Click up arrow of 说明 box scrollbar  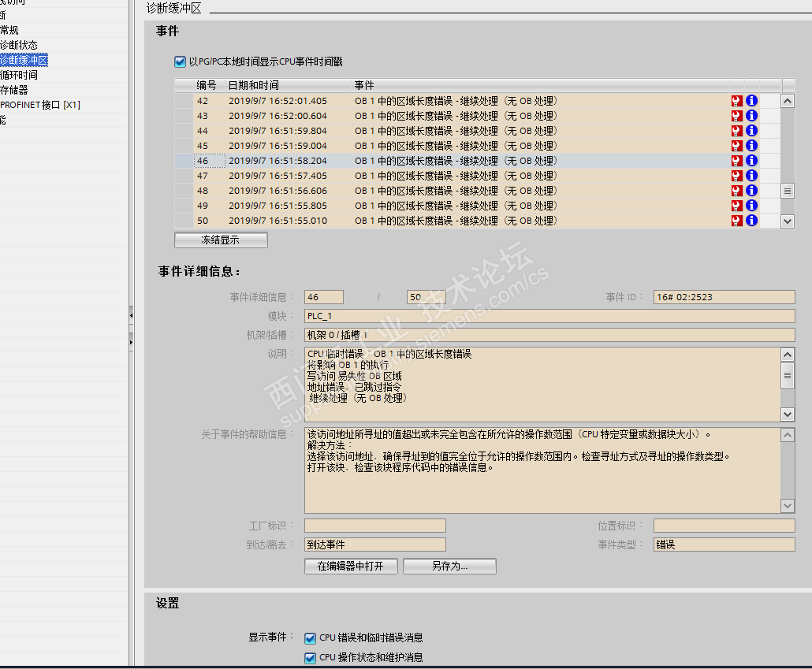click(788, 355)
